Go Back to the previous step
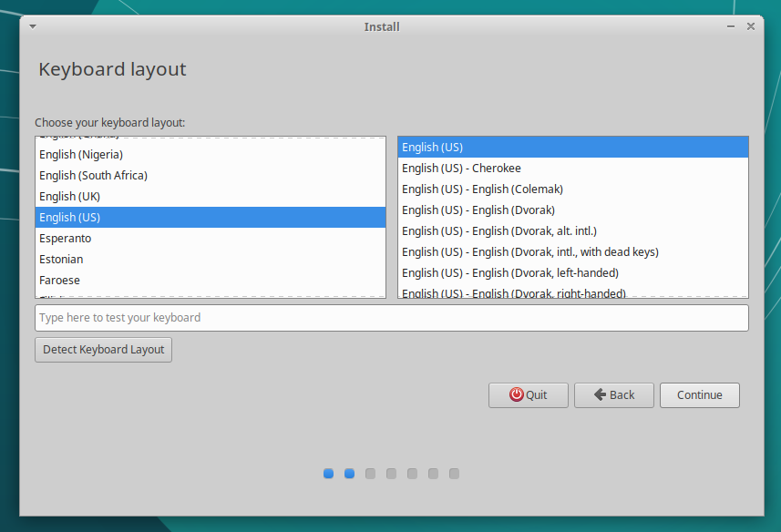 613,395
